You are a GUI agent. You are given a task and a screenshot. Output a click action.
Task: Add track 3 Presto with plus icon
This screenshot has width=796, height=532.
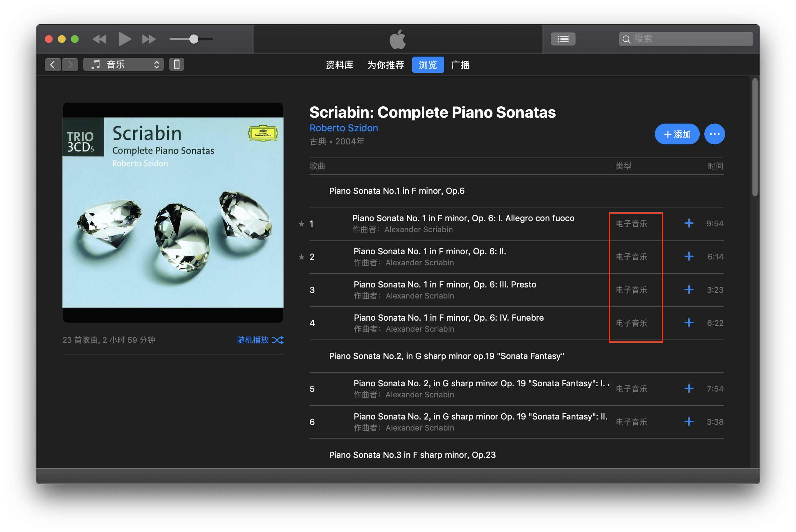coord(689,290)
